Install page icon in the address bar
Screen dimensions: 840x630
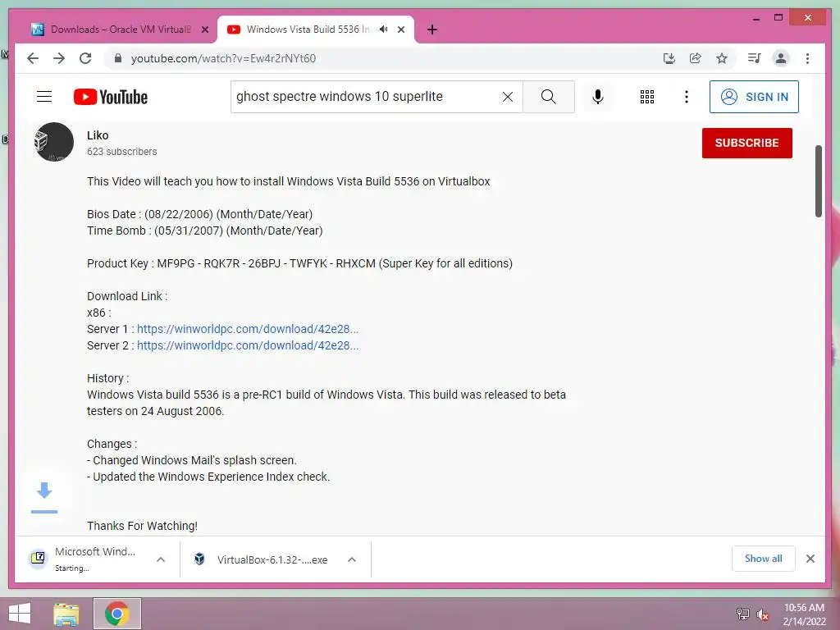click(x=669, y=58)
